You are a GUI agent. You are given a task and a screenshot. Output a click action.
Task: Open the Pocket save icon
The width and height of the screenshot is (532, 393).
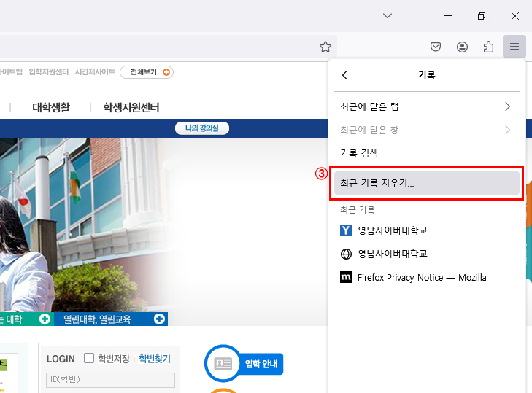pos(436,47)
